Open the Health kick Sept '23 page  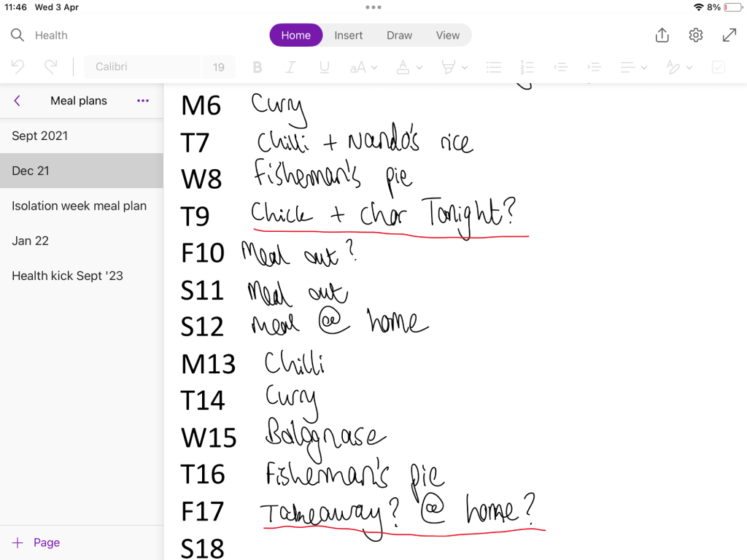67,276
